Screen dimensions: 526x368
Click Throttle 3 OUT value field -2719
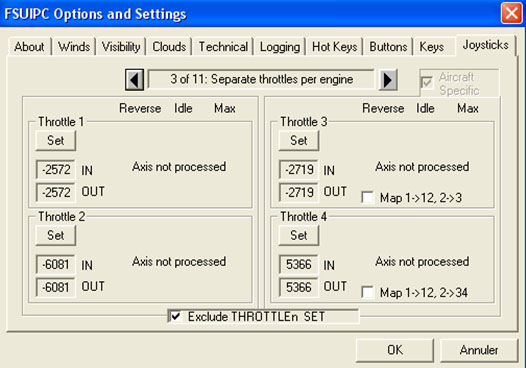point(299,192)
